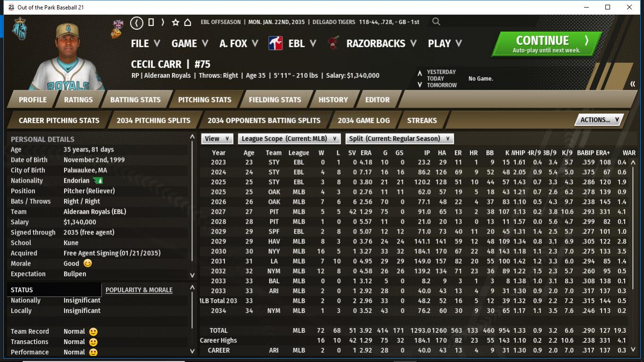The image size is (644, 362).
Task: Open the 2034 Game Log tab
Action: (x=363, y=120)
